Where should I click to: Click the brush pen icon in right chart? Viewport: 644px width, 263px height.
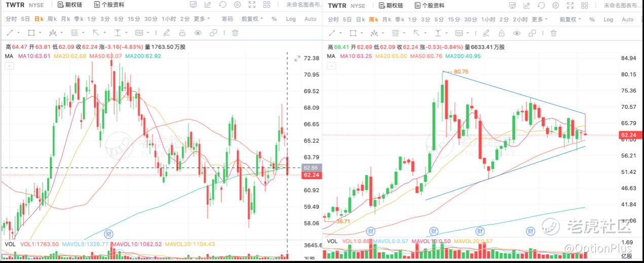tap(486, 33)
